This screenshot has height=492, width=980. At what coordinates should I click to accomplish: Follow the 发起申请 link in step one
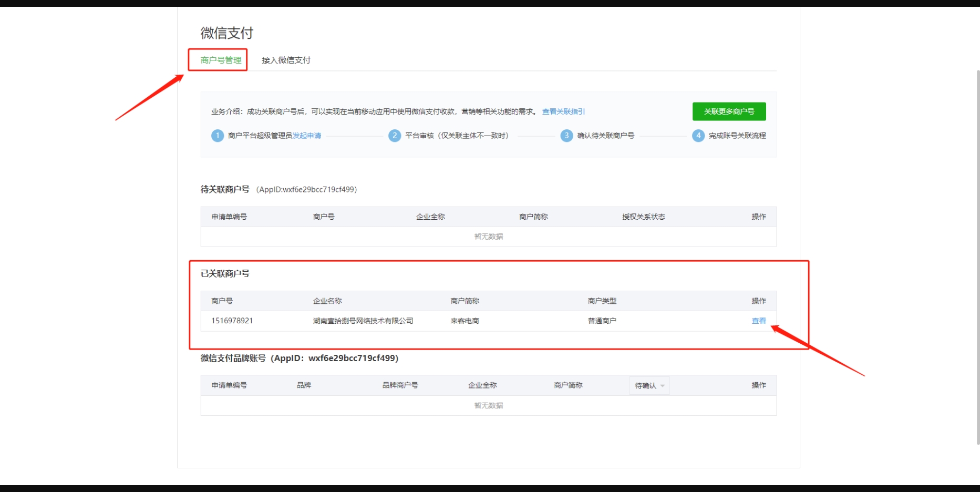[x=307, y=136]
